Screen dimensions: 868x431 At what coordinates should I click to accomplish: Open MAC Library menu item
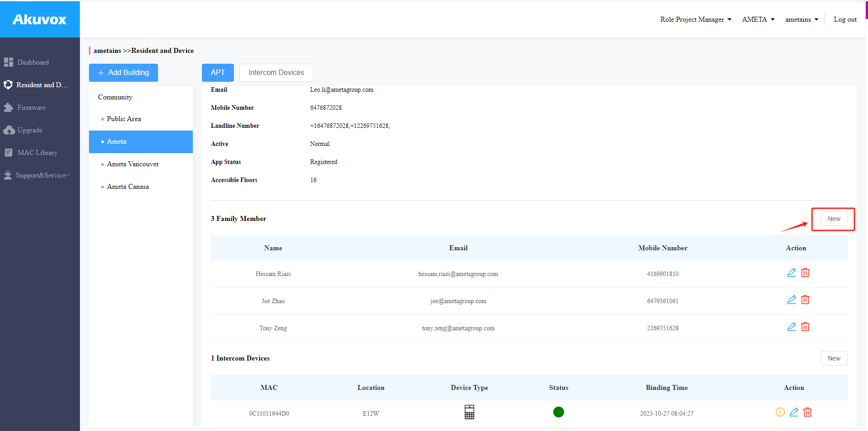pos(37,153)
